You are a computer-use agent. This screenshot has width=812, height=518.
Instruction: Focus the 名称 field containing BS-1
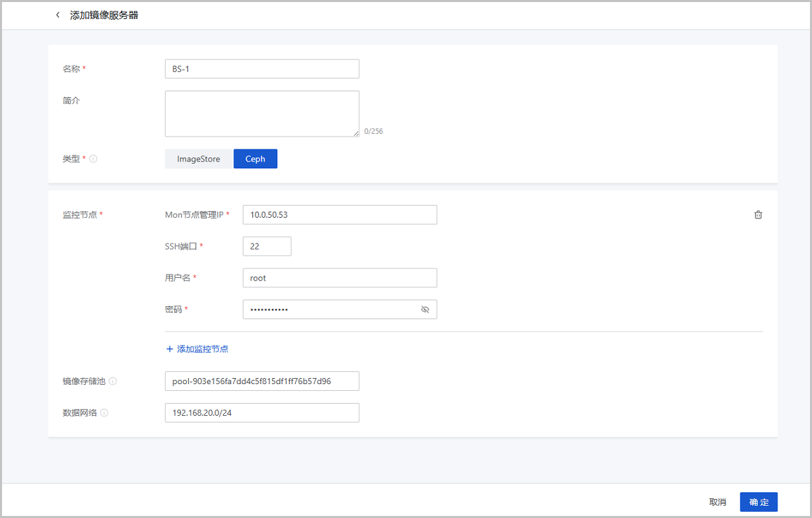coord(261,69)
